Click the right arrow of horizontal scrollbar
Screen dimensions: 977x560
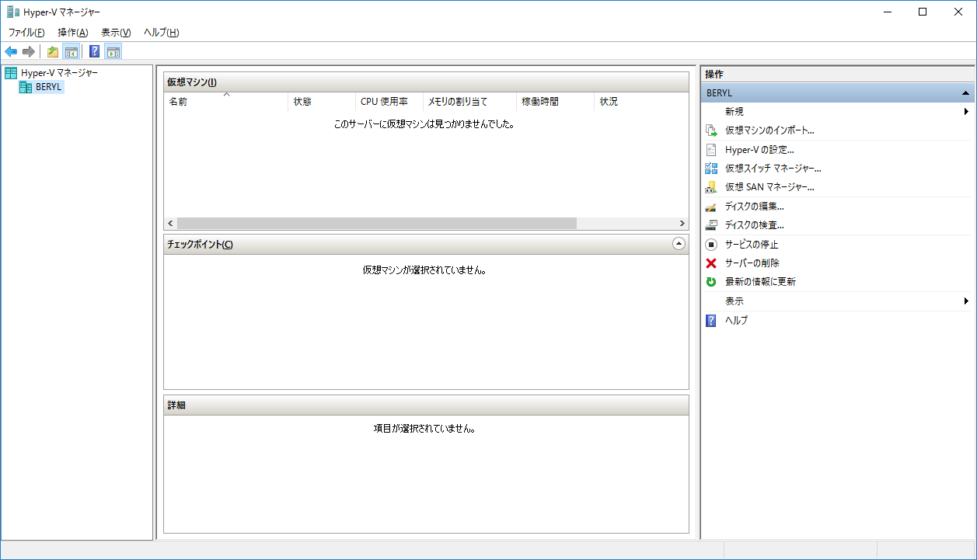682,223
